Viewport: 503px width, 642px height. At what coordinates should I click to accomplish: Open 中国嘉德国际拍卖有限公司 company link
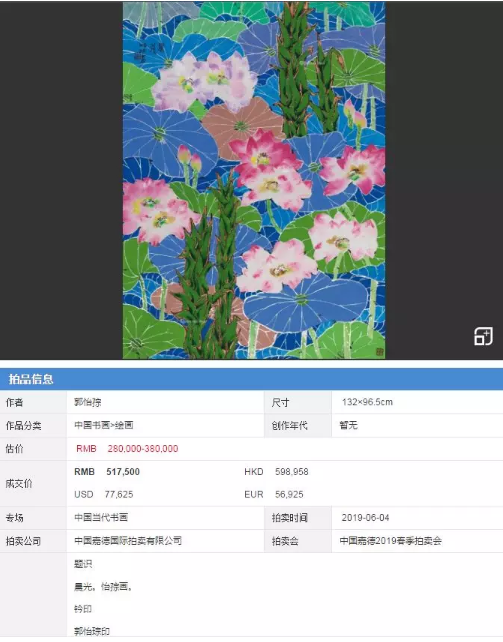tap(128, 541)
